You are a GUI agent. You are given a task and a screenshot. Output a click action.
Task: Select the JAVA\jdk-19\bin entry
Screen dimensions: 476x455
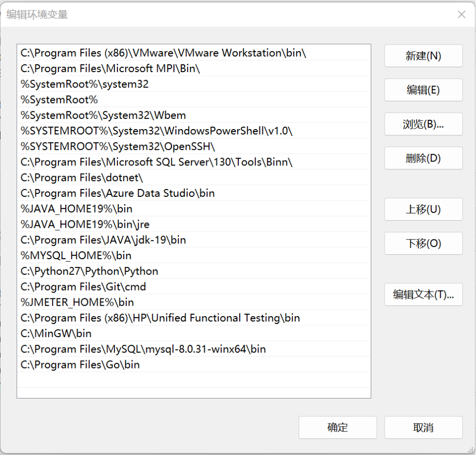pos(194,240)
